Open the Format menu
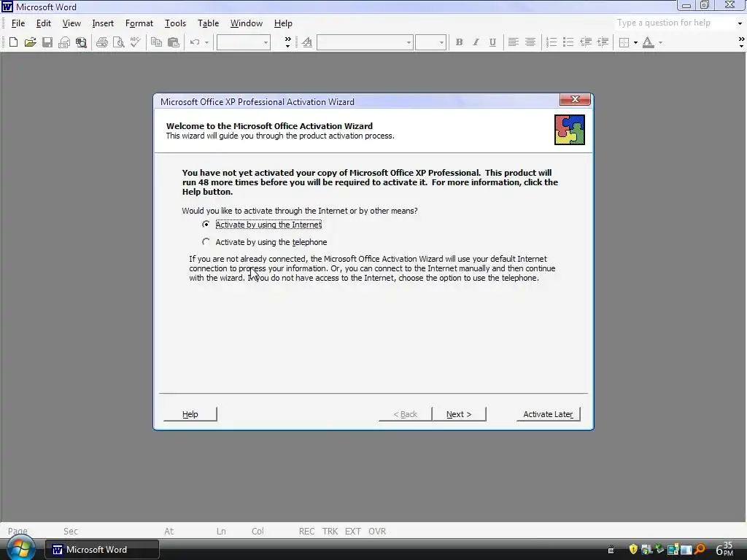This screenshot has height=560, width=747. (x=139, y=23)
